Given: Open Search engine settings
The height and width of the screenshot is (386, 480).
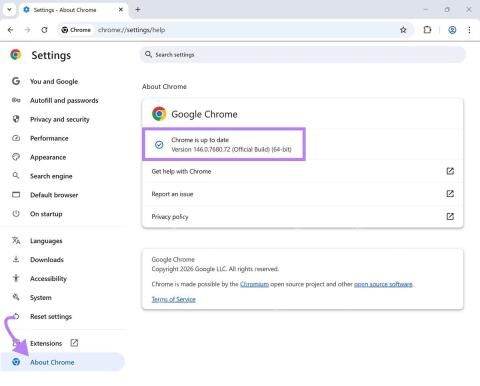Looking at the screenshot, I should point(51,176).
